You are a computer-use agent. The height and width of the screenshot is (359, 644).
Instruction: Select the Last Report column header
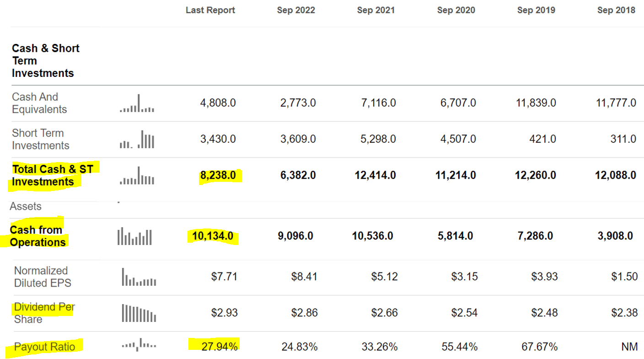[x=210, y=10]
